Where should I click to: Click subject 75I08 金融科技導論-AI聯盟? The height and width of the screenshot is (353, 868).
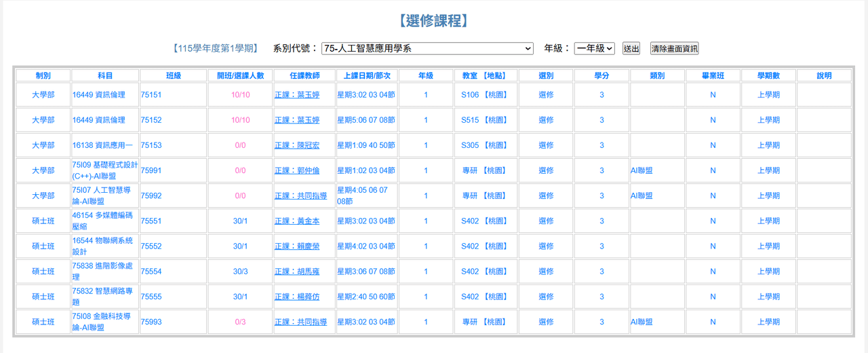103,322
